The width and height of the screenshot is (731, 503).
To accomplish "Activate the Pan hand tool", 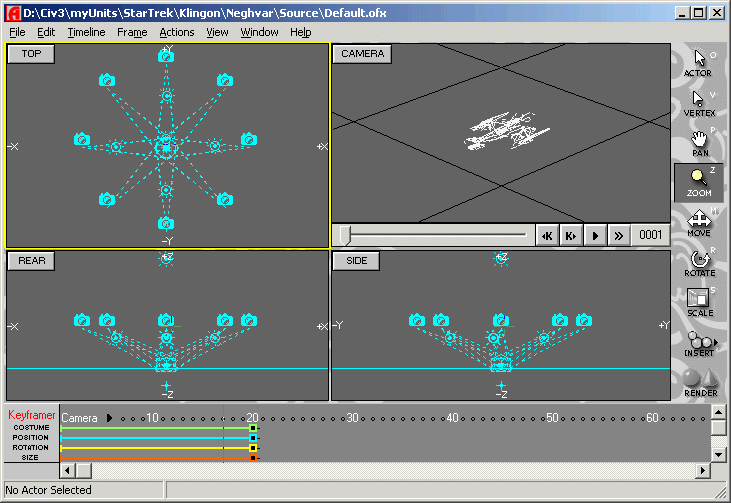I will coord(699,144).
